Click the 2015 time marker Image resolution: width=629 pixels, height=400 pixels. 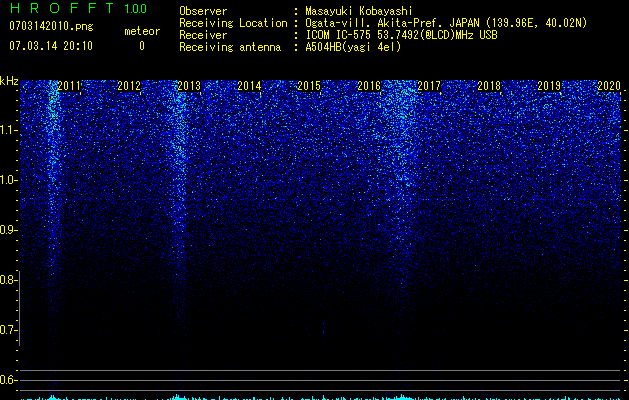pyautogui.click(x=309, y=86)
